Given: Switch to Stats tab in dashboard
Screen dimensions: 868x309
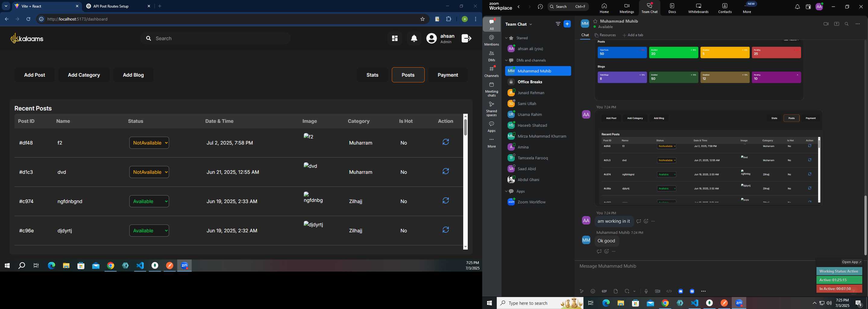Looking at the screenshot, I should pyautogui.click(x=372, y=75).
